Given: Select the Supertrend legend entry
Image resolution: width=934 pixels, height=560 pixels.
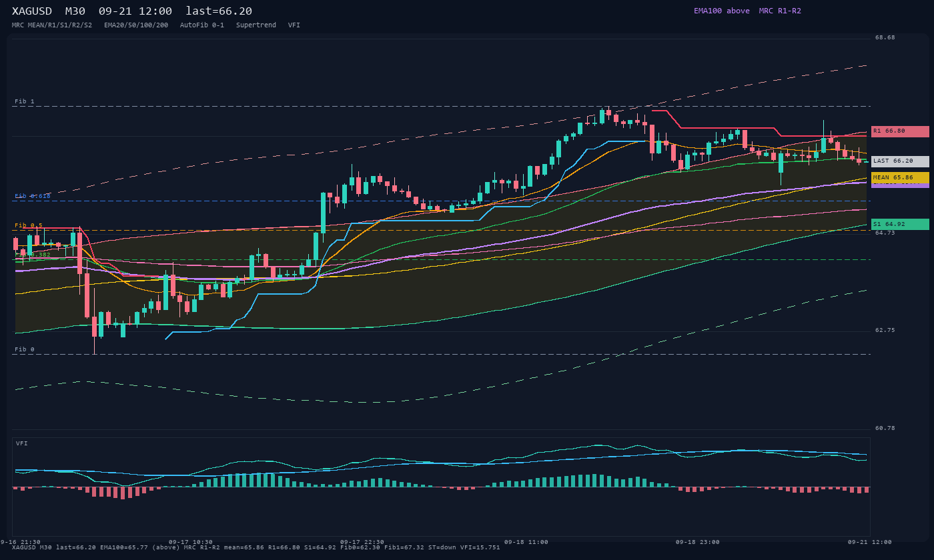Looking at the screenshot, I should (256, 25).
